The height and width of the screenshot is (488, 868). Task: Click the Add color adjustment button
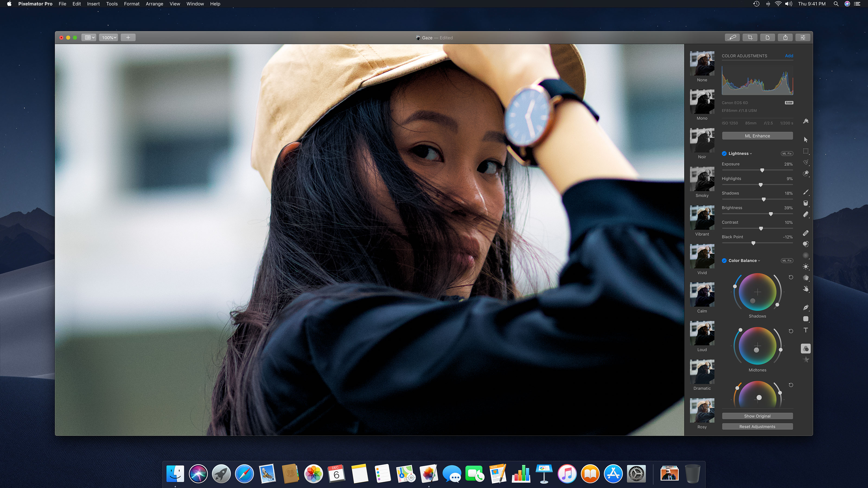click(789, 55)
